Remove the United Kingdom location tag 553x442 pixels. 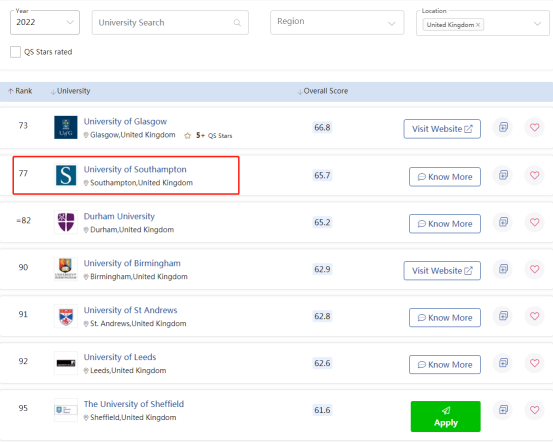(478, 25)
